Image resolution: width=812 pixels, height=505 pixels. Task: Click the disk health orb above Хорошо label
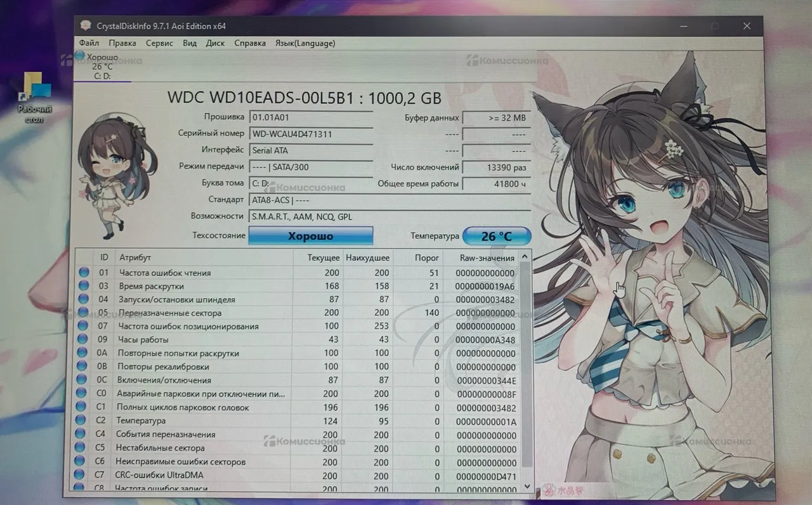pyautogui.click(x=79, y=56)
